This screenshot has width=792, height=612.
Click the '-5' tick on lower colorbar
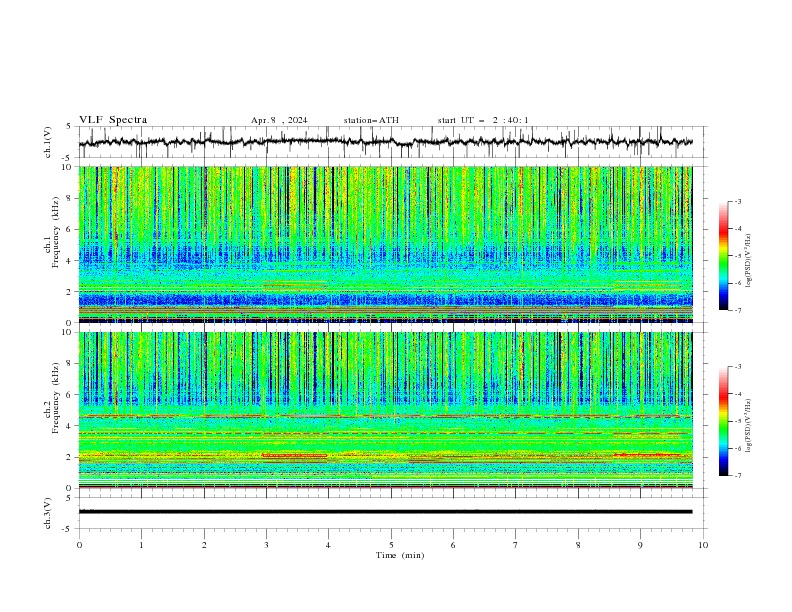click(x=738, y=421)
